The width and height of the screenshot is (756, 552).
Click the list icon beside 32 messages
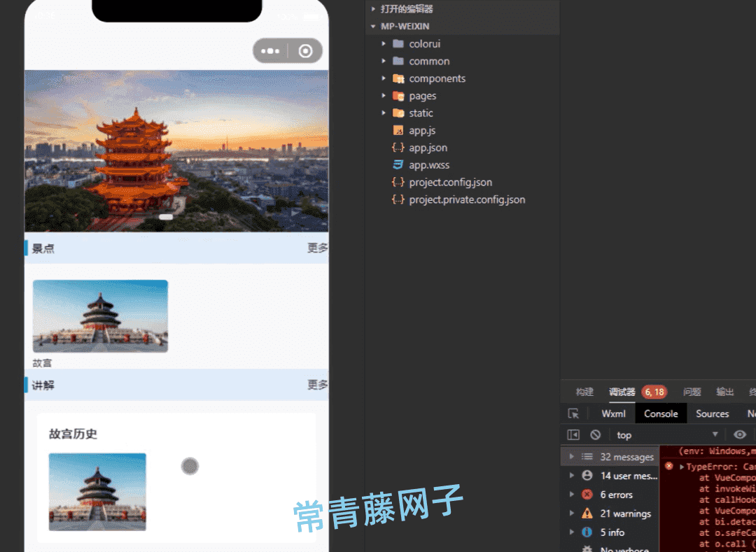[587, 457]
